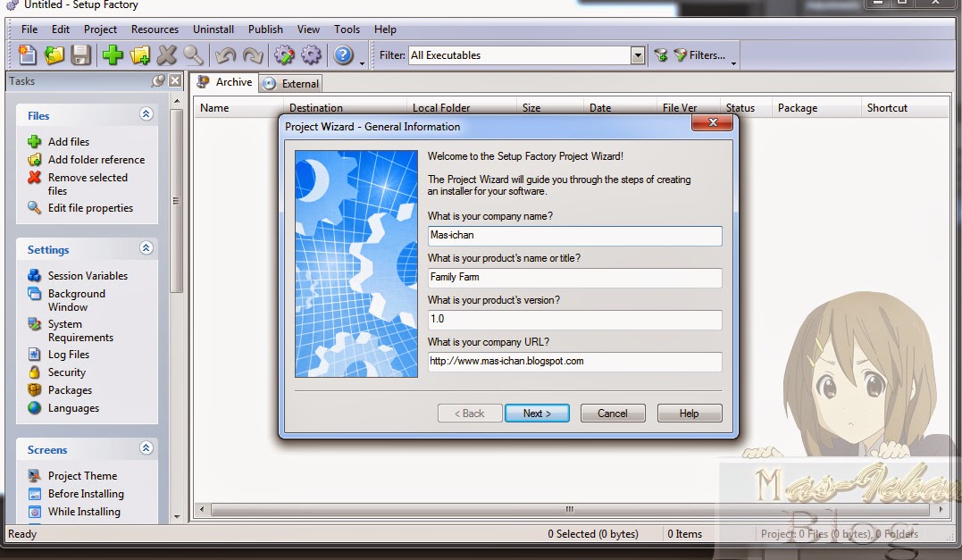
Task: Click the green plus Add Files toolbar icon
Action: coord(113,55)
